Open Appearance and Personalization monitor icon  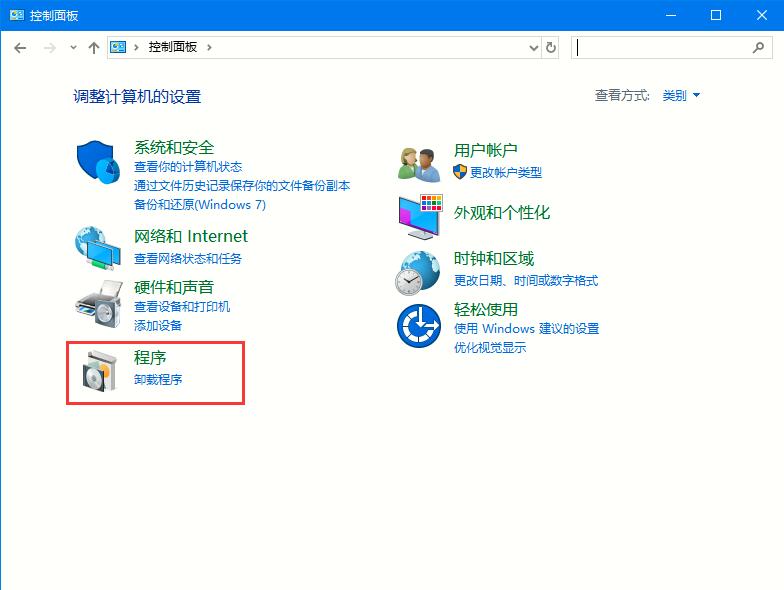419,214
